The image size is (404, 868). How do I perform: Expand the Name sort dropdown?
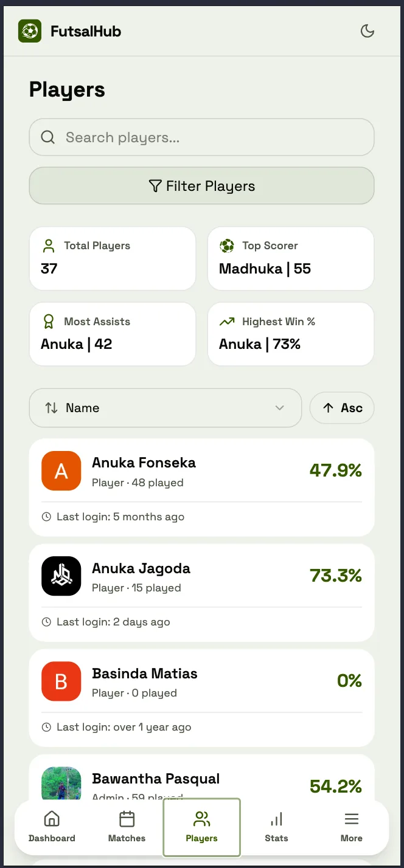pos(165,408)
